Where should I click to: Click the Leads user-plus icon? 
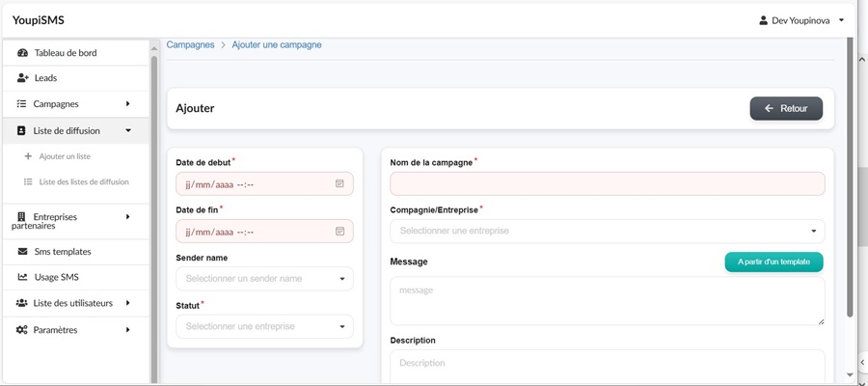[23, 78]
